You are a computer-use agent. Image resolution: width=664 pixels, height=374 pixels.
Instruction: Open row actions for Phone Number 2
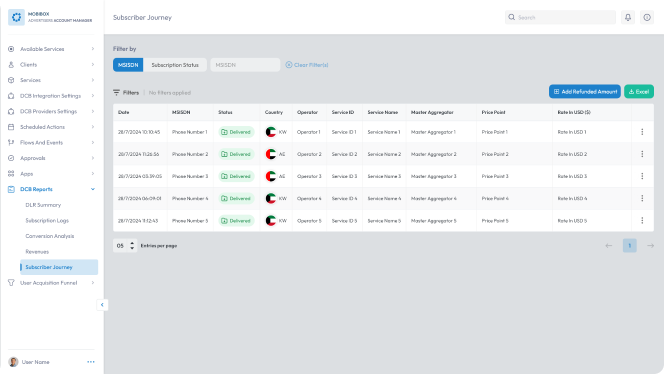[642, 154]
